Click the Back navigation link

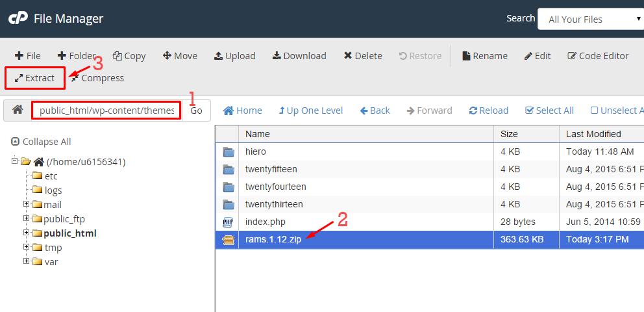coord(375,110)
